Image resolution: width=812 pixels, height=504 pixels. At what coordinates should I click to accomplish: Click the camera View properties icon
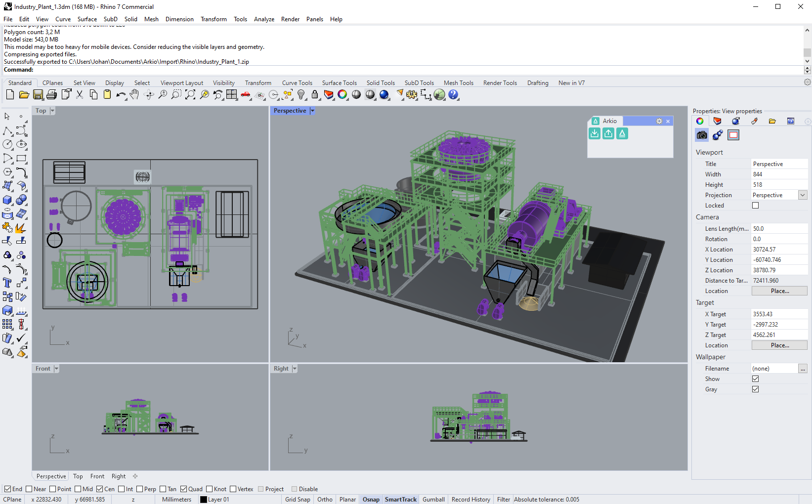[x=702, y=135]
